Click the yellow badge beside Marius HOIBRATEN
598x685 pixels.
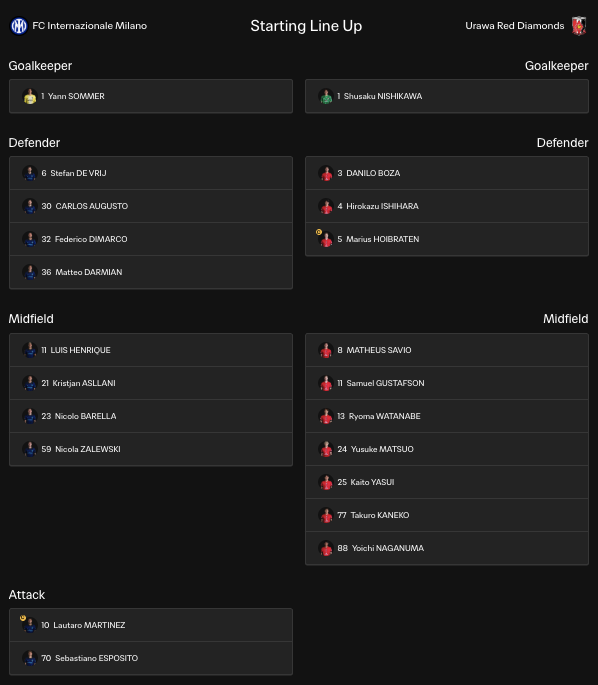pyautogui.click(x=319, y=232)
